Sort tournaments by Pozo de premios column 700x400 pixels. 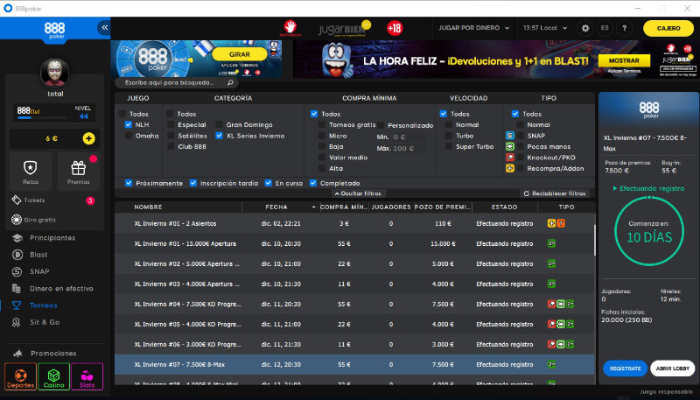(442, 207)
